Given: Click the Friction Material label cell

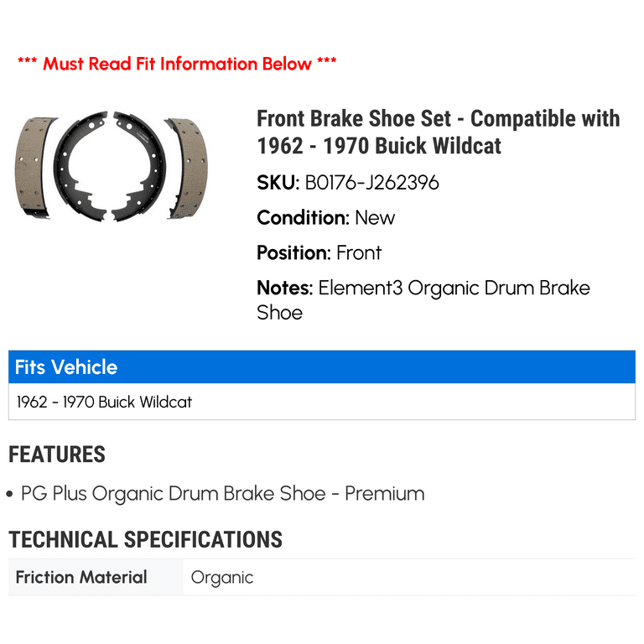Looking at the screenshot, I should point(96,577).
